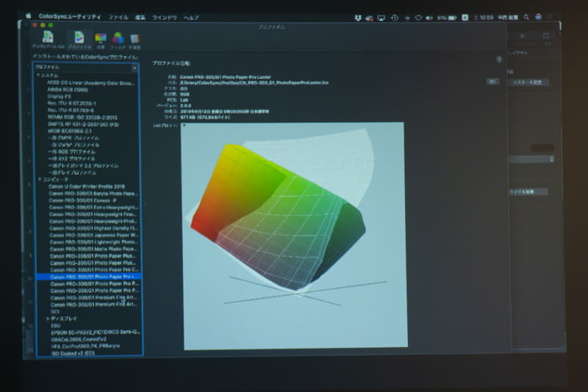Click the Dropbox menu bar icon

(358, 18)
